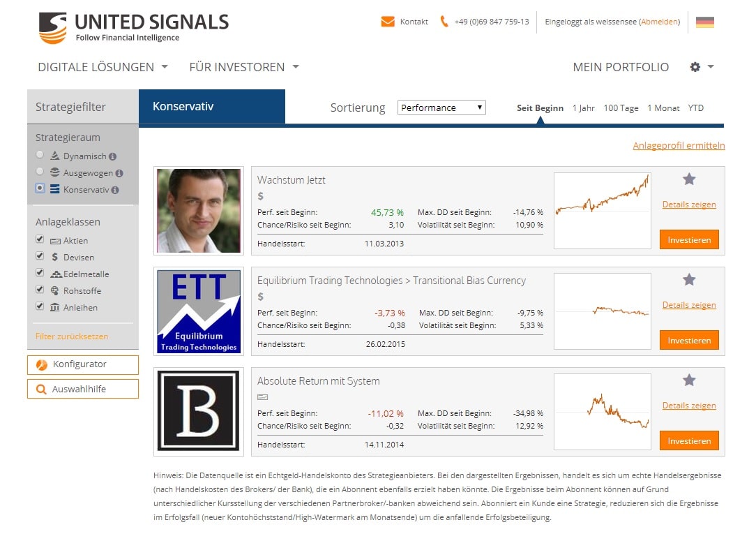This screenshot has width=756, height=534.
Task: Expand the Für Investoren menu
Action: (244, 67)
